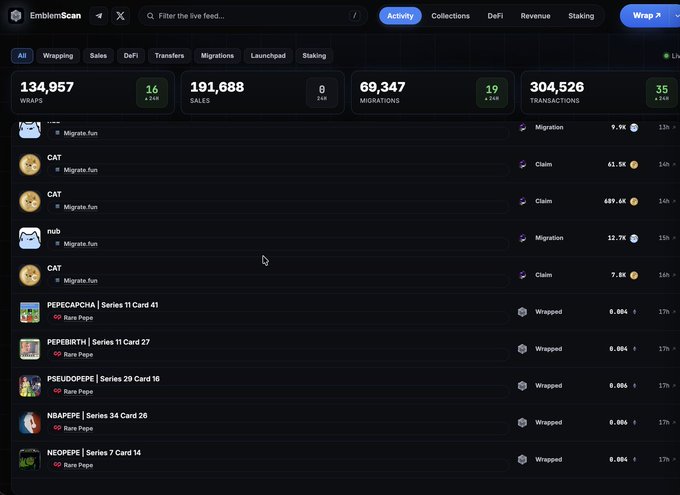Screen dimensions: 680x495
Task: Click the token coin icon beside 7.8K
Action: pos(634,275)
